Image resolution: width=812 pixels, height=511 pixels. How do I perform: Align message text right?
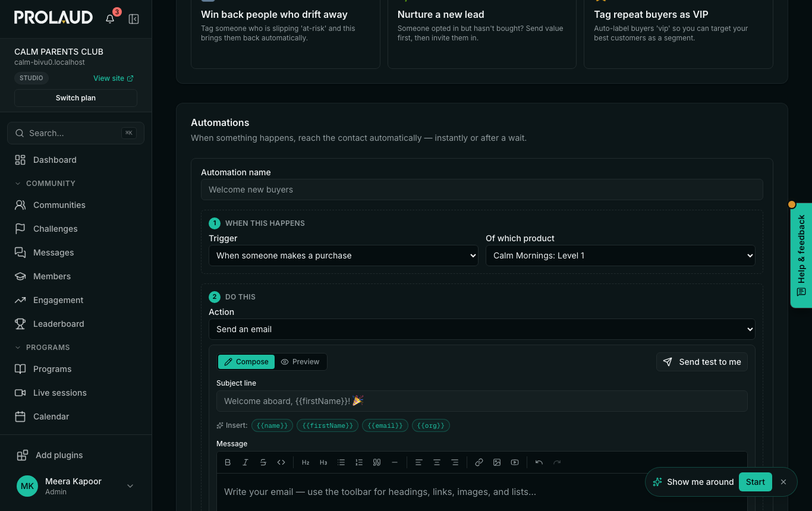click(x=455, y=462)
